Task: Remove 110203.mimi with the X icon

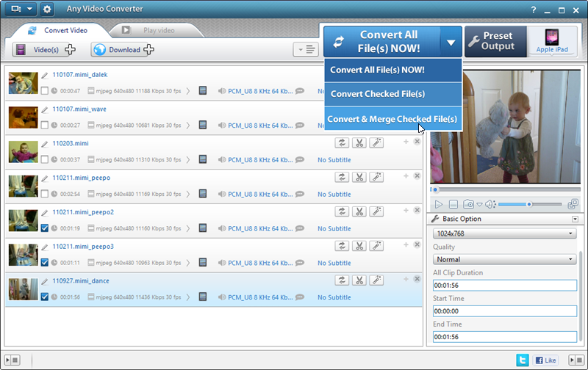Action: pos(417,142)
